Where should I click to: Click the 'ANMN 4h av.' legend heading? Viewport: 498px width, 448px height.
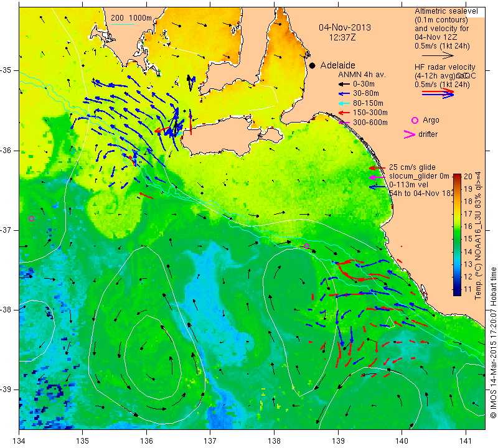pos(362,75)
